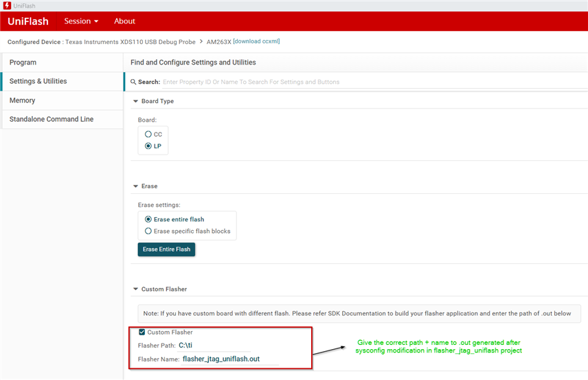Collapse the Custom Flasher section
This screenshot has height=380, width=588.
[x=136, y=289]
